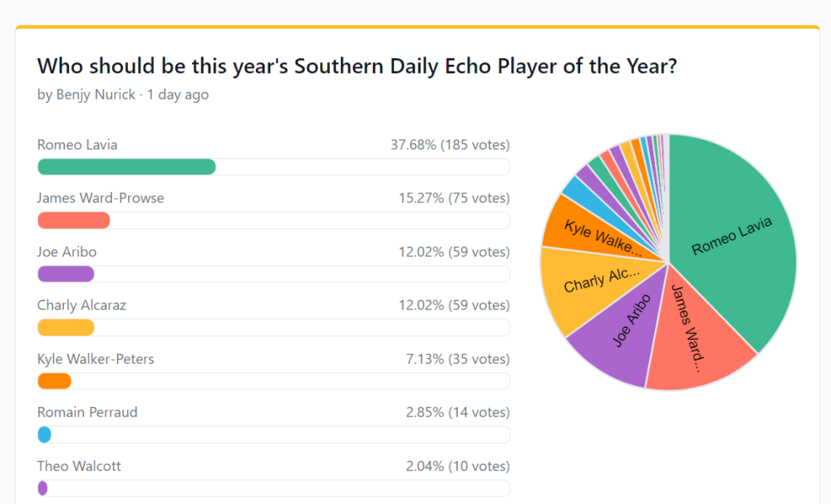Select the yellow Charly Alcaraz result bar
Viewport: 831px width, 504px height.
(x=66, y=327)
